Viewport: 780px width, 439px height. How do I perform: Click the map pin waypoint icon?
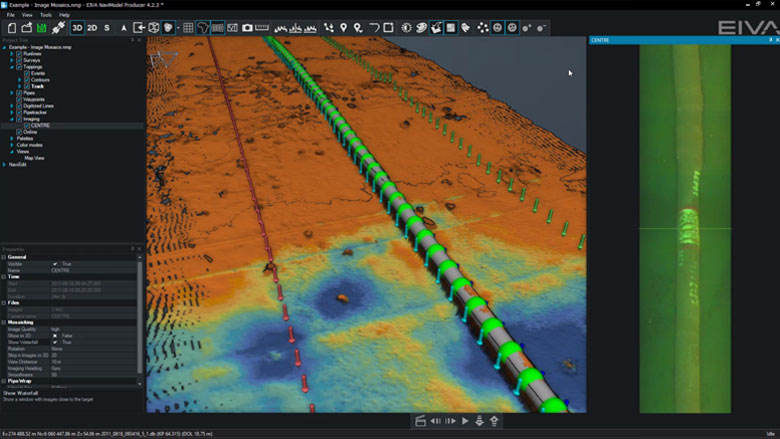click(344, 28)
